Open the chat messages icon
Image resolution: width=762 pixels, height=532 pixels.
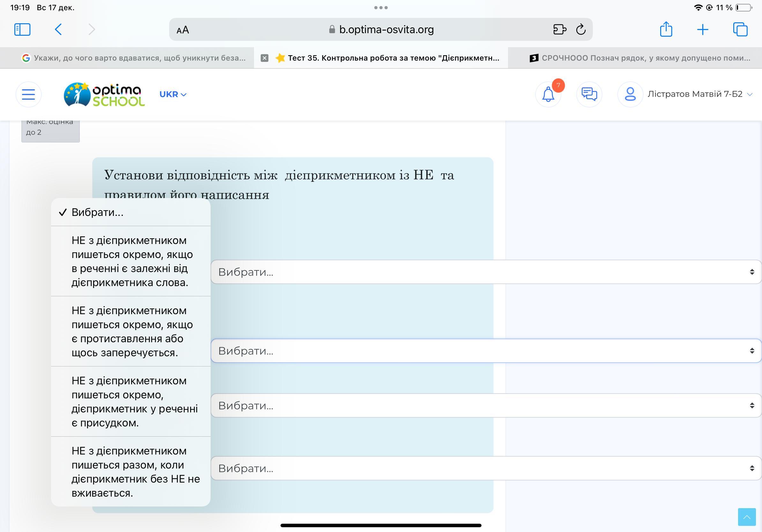click(x=589, y=94)
